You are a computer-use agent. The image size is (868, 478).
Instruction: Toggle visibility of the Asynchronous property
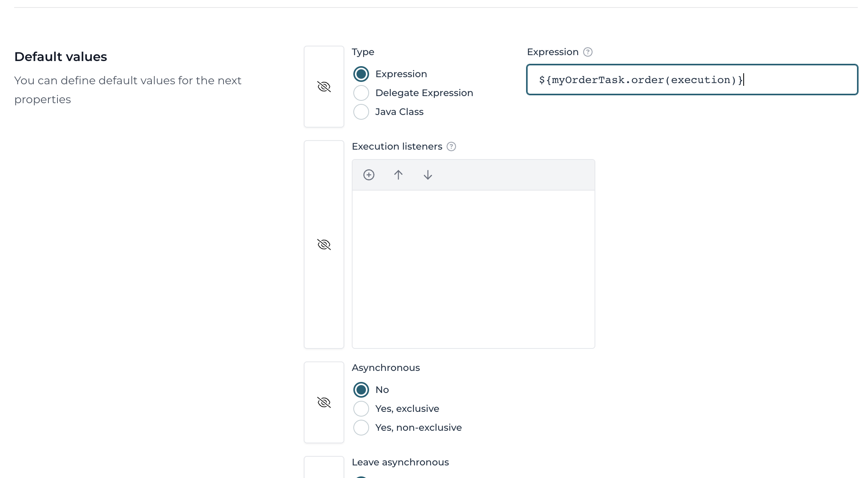click(323, 402)
